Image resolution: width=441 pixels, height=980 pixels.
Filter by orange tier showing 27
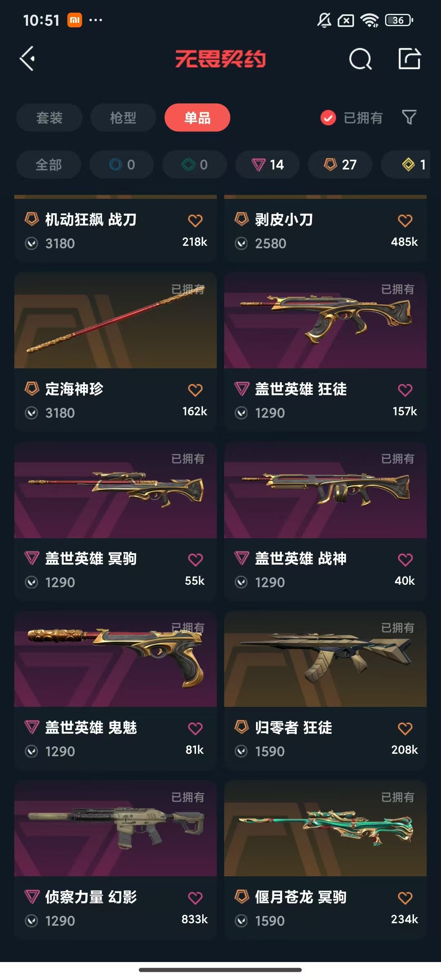[340, 165]
